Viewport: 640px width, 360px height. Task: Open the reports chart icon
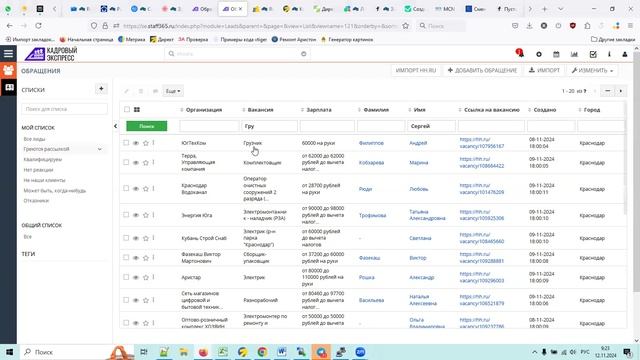point(574,54)
